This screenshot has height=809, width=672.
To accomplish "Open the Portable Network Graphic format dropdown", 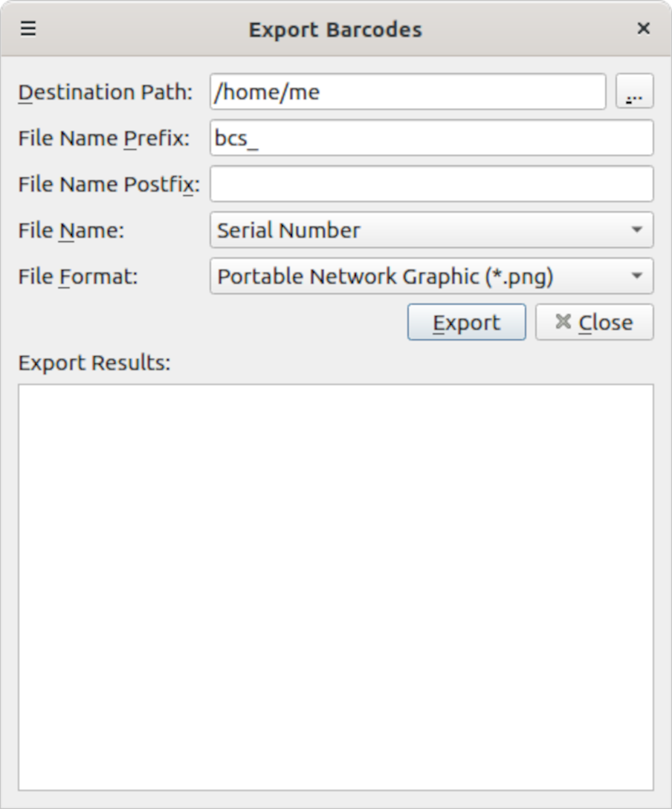I will click(416, 277).
